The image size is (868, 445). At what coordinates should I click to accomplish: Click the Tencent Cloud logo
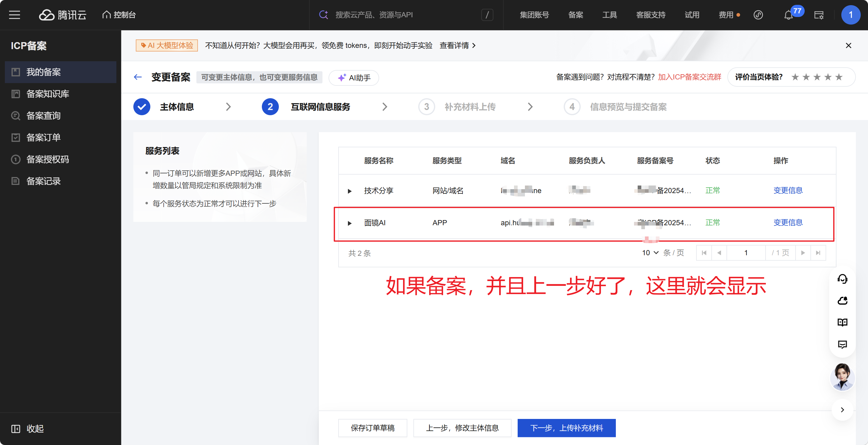pyautogui.click(x=63, y=15)
